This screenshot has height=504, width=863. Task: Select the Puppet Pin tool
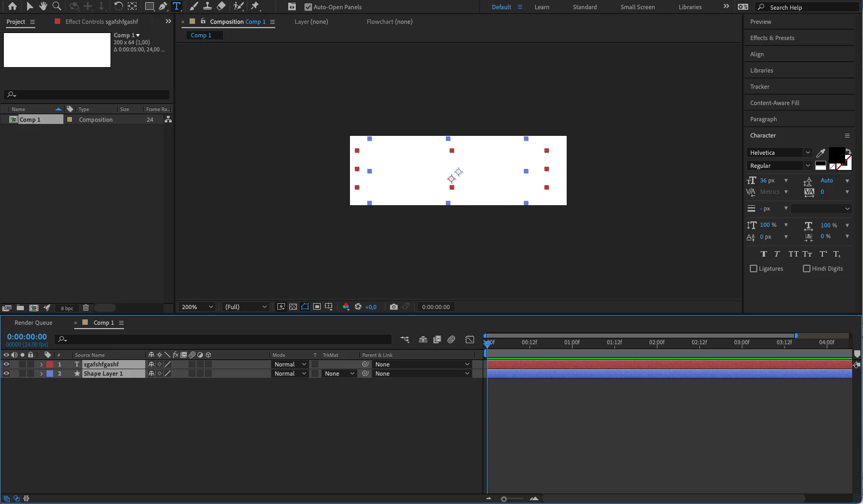coord(255,6)
